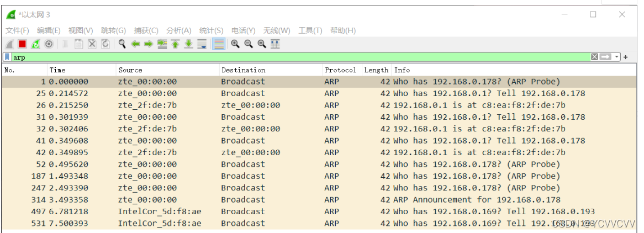Open the 文件(F) menu
This screenshot has width=644, height=233.
[x=17, y=30]
